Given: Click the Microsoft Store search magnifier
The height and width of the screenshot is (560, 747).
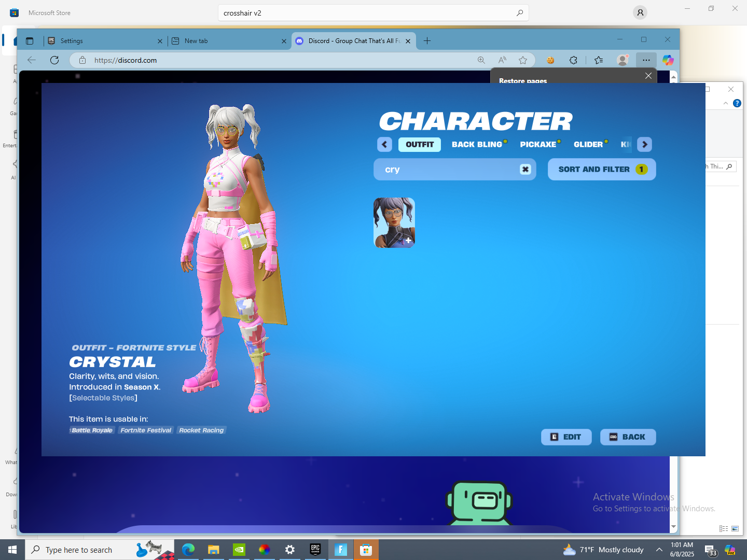Looking at the screenshot, I should (x=519, y=13).
